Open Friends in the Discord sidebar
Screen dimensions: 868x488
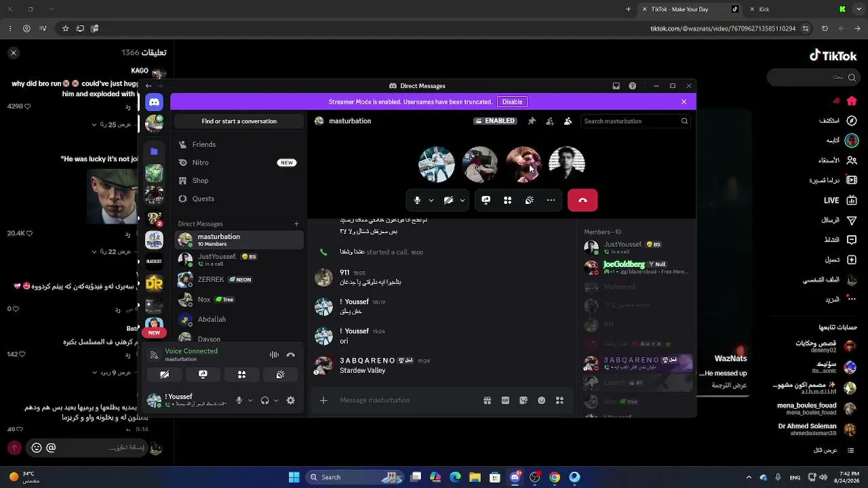(239, 144)
